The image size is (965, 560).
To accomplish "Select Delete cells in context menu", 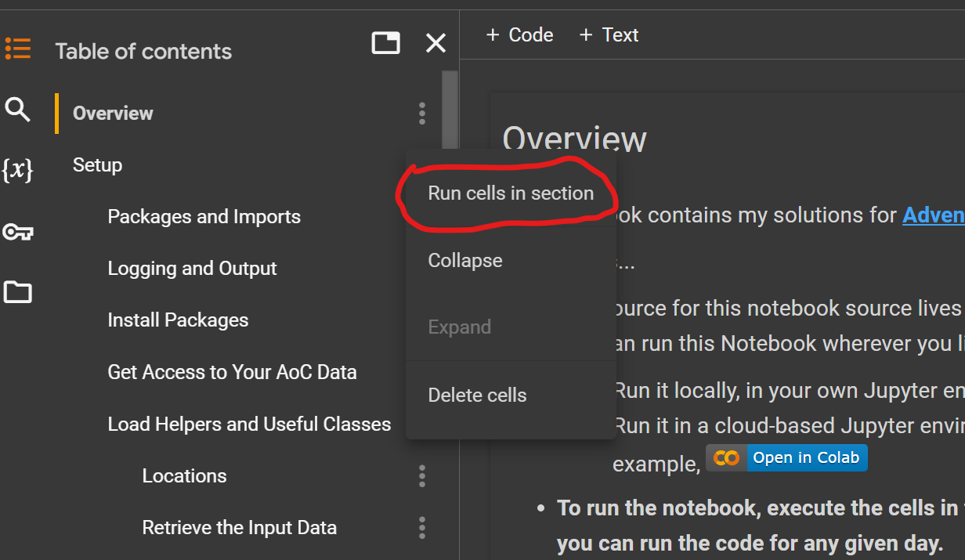I will pos(477,396).
